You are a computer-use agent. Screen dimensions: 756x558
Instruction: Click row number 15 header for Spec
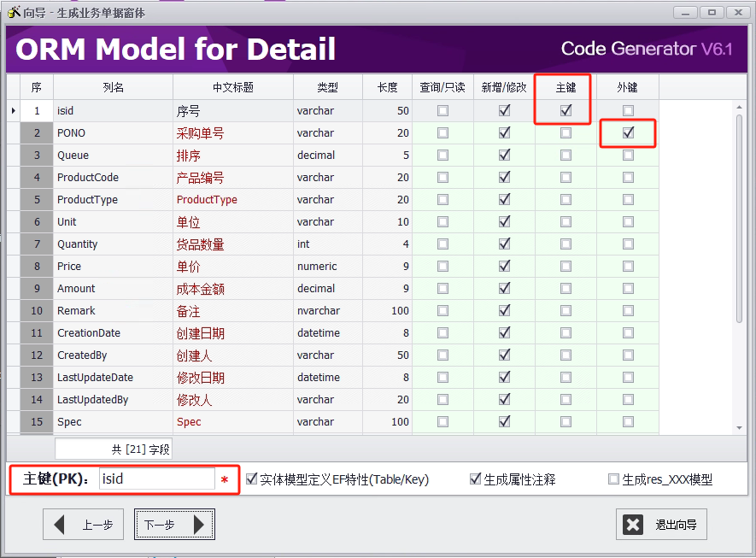pyautogui.click(x=37, y=421)
